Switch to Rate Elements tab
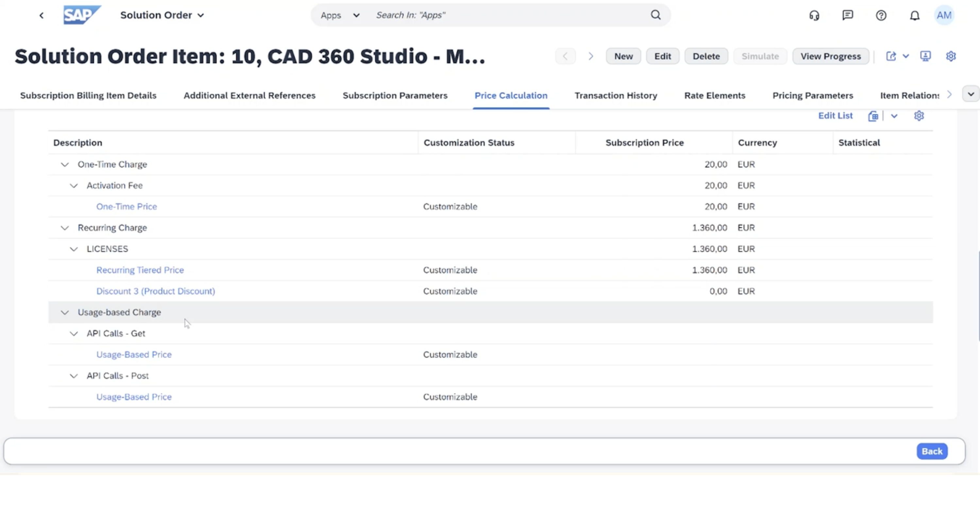 click(x=715, y=96)
